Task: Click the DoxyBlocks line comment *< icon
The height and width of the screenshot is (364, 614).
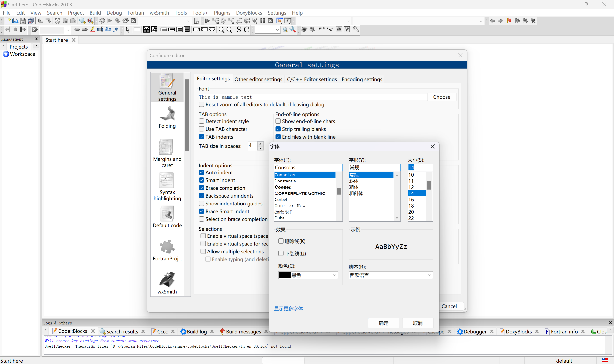Action: click(x=329, y=30)
